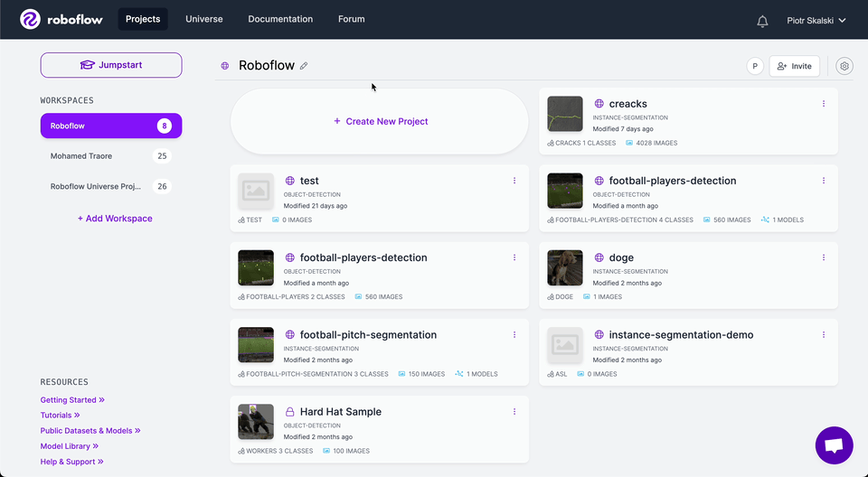Create New Project
The width and height of the screenshot is (868, 477).
[380, 121]
